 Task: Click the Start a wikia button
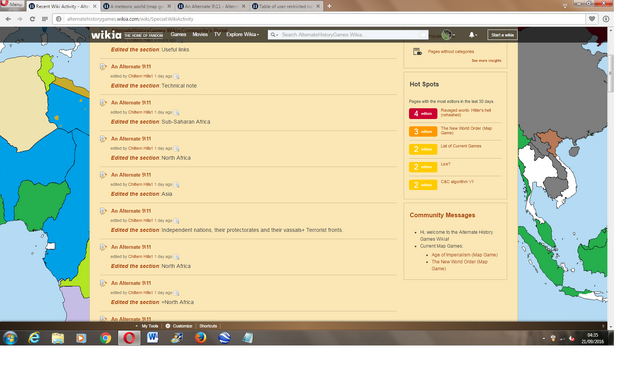click(x=502, y=35)
